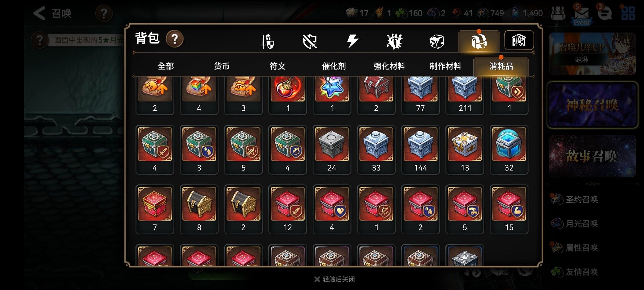Viewport: 644px width, 290px height.
Task: Open the 催化剂 tab
Action: tap(334, 66)
